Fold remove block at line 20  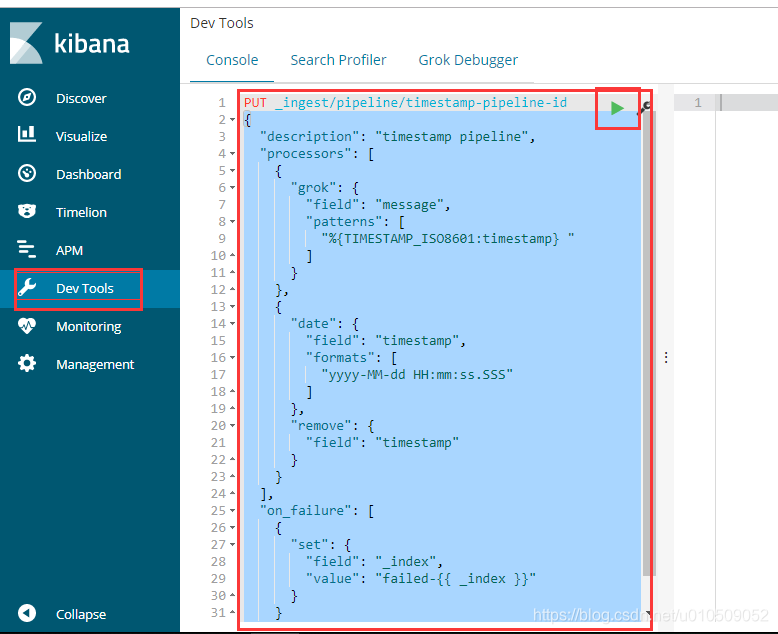[x=232, y=426]
